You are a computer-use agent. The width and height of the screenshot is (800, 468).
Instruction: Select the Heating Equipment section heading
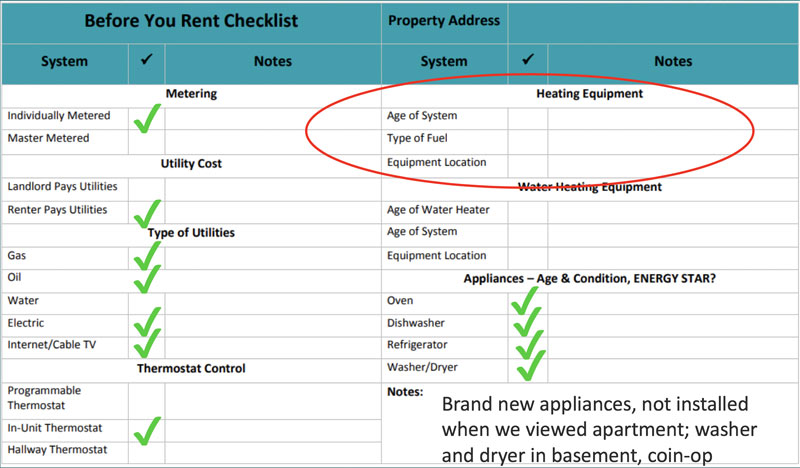589,94
